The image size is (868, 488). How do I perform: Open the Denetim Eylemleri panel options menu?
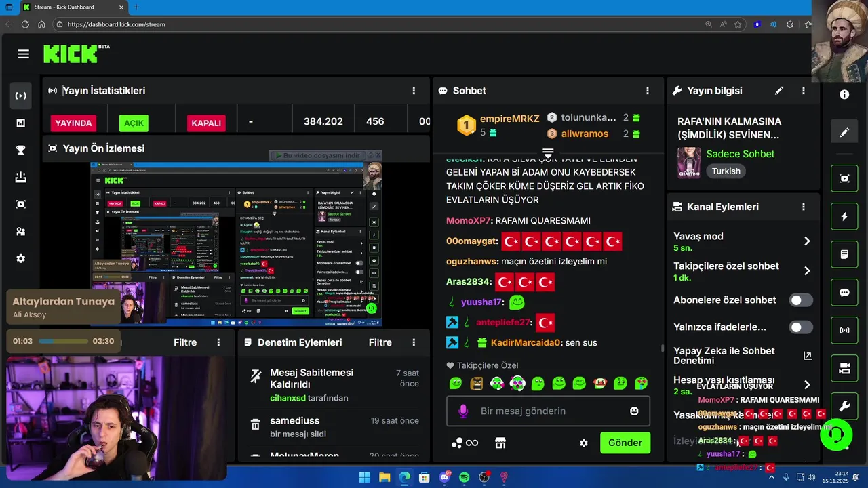(x=414, y=342)
